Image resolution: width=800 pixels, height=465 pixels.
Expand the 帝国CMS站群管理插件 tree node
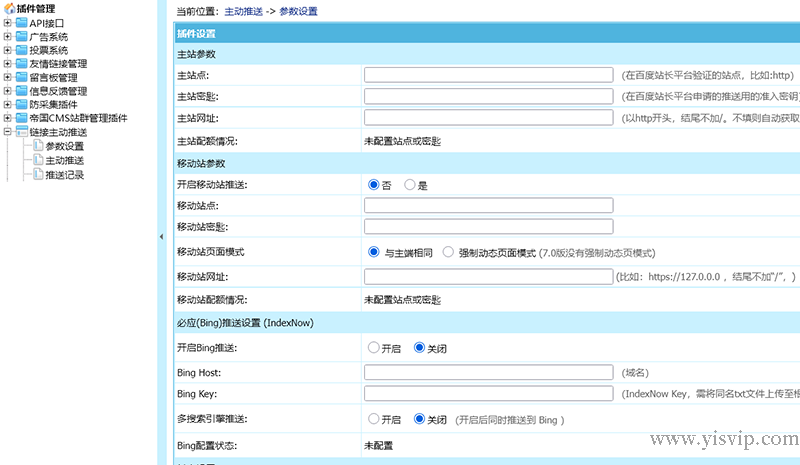click(7, 118)
